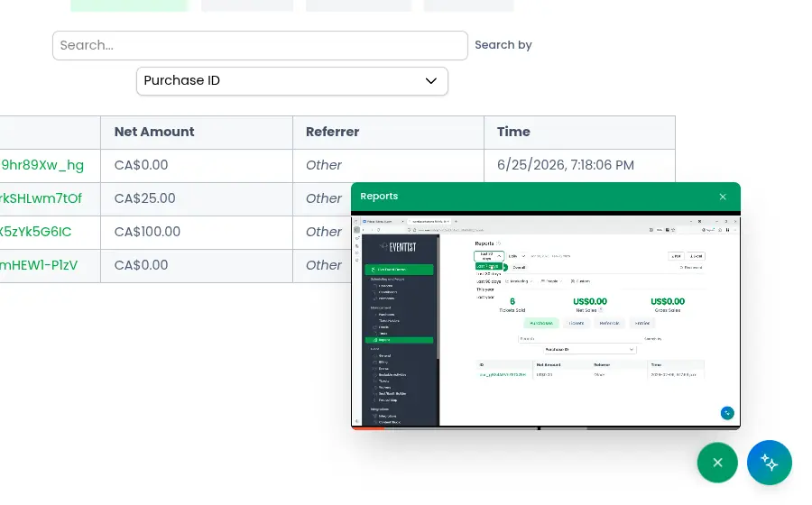The image size is (812, 505).
Task: Seek using the video progress bar
Action: tap(546, 428)
